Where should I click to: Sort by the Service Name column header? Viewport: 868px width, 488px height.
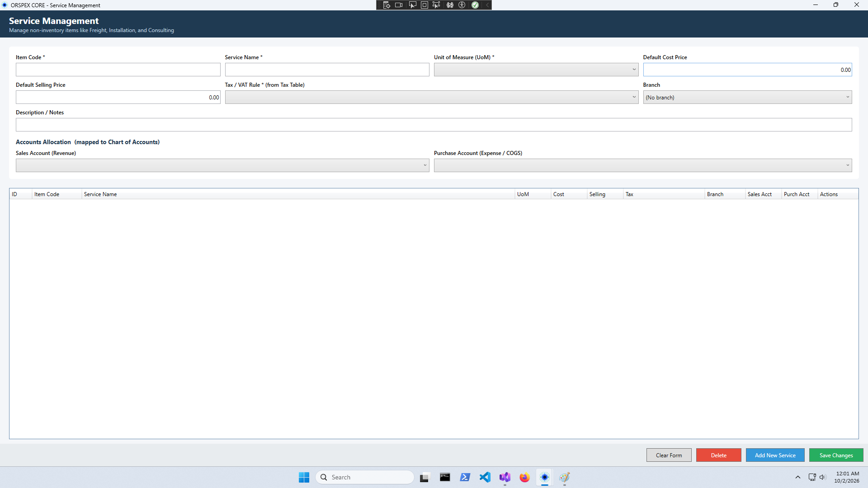[x=298, y=194]
